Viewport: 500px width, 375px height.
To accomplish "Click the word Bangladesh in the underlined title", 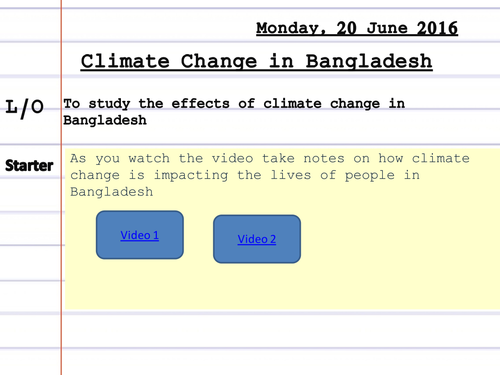I will (x=369, y=62).
